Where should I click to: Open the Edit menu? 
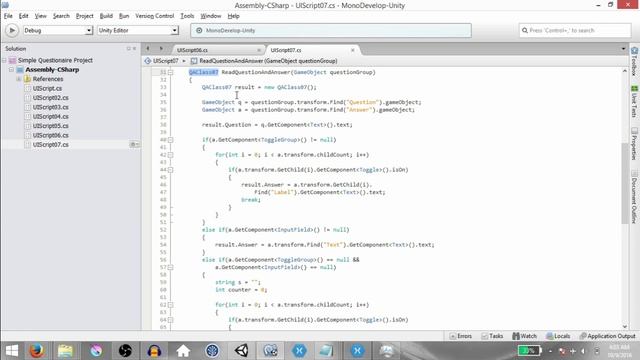coord(23,16)
